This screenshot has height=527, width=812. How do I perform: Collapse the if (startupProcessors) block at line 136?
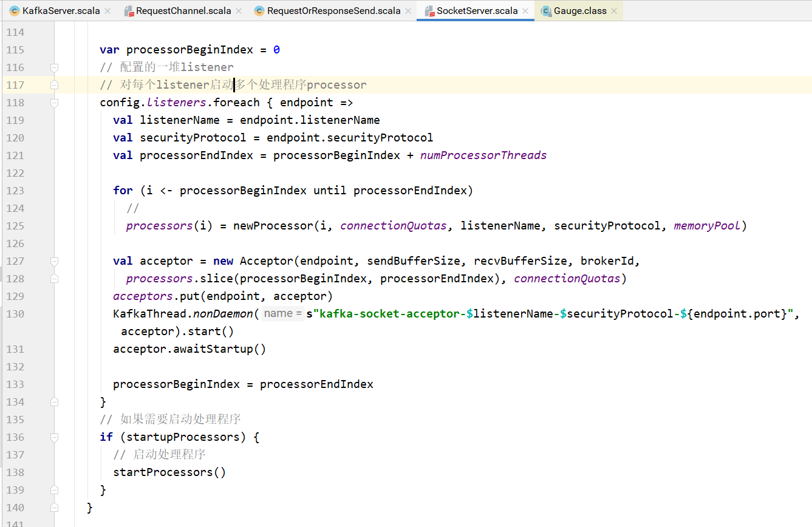click(x=54, y=437)
